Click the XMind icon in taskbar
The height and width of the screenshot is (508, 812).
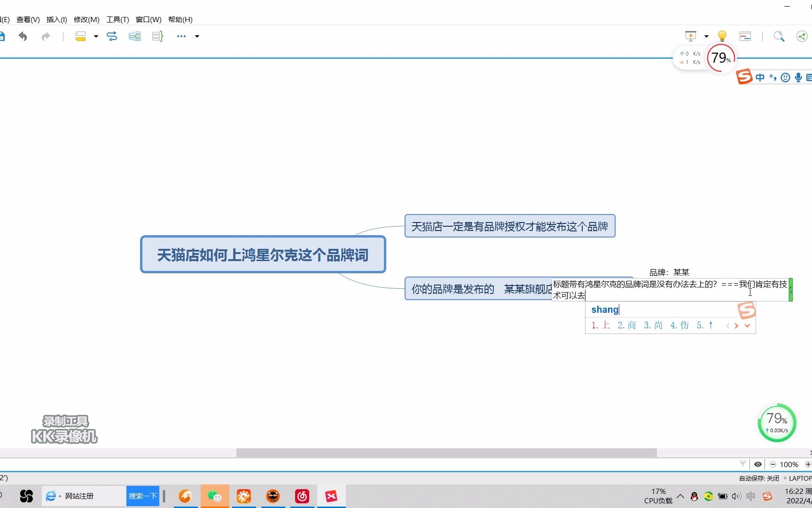point(331,496)
